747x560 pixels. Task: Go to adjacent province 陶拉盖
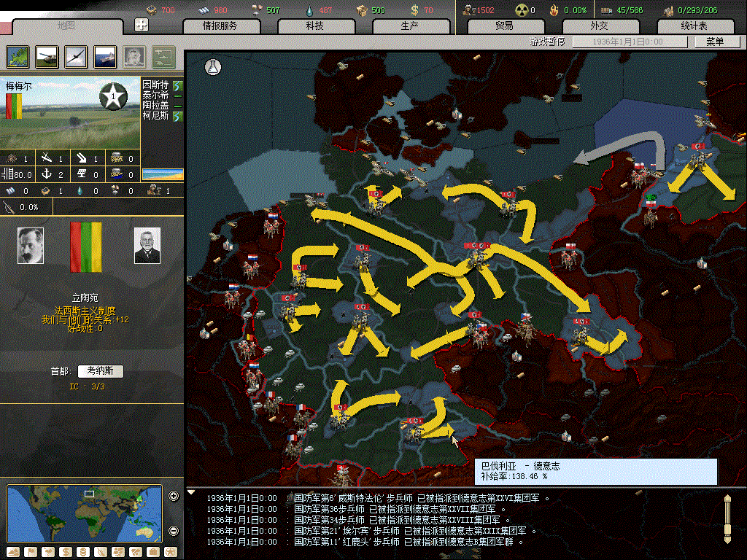point(155,105)
